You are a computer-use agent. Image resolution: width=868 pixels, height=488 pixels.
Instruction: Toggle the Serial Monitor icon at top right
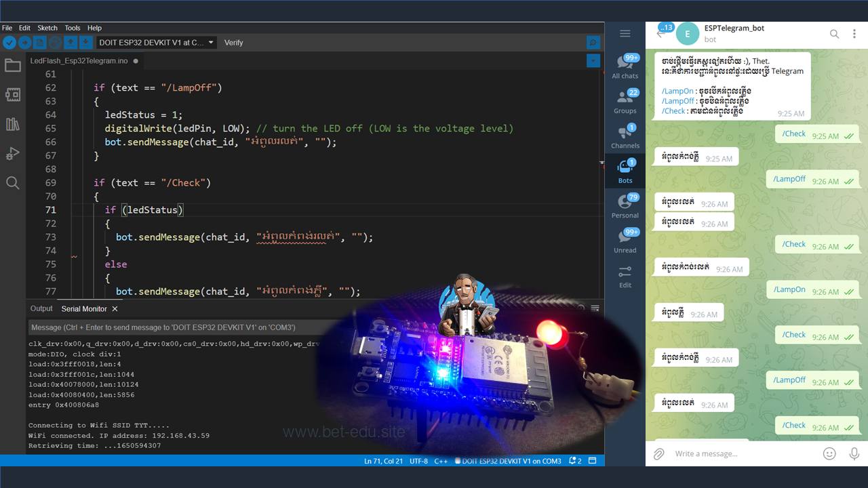tap(593, 43)
